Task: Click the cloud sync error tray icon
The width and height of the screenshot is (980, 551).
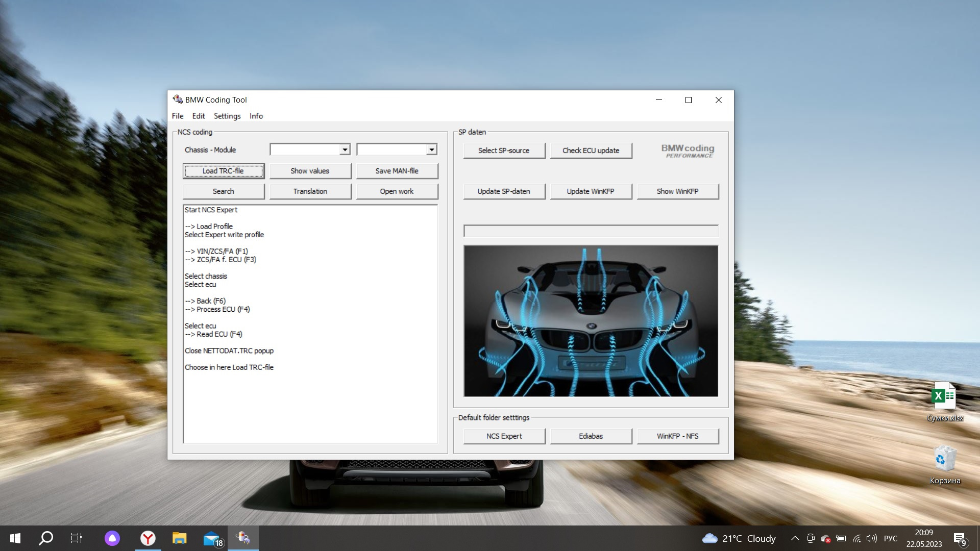Action: point(825,539)
